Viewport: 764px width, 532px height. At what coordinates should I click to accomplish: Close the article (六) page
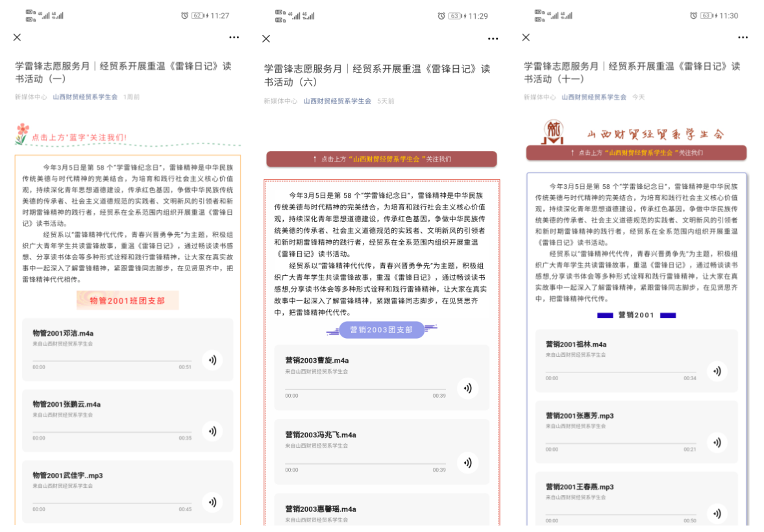[x=266, y=38]
